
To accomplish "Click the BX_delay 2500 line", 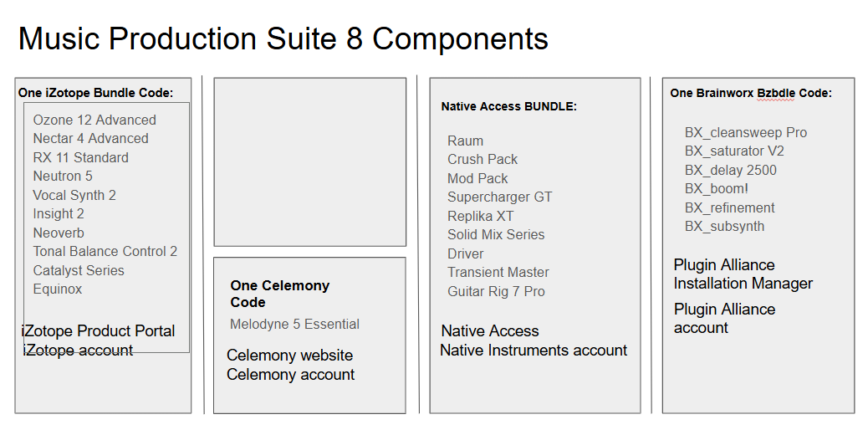I will click(730, 170).
